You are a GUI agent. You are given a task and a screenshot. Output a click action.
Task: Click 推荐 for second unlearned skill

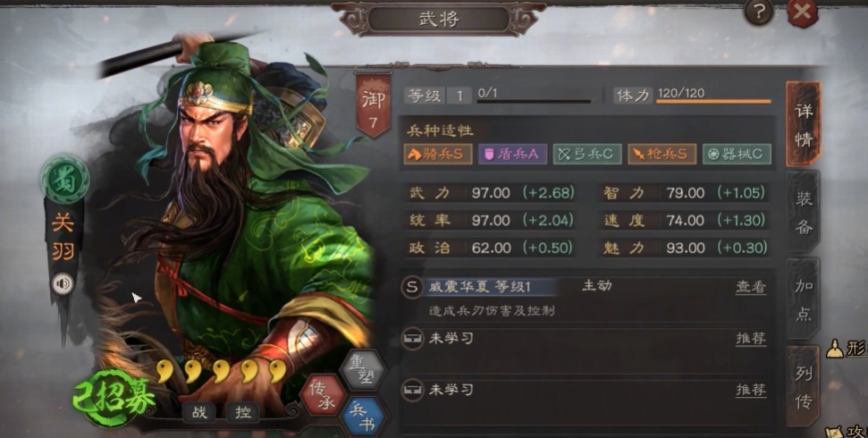tap(751, 390)
